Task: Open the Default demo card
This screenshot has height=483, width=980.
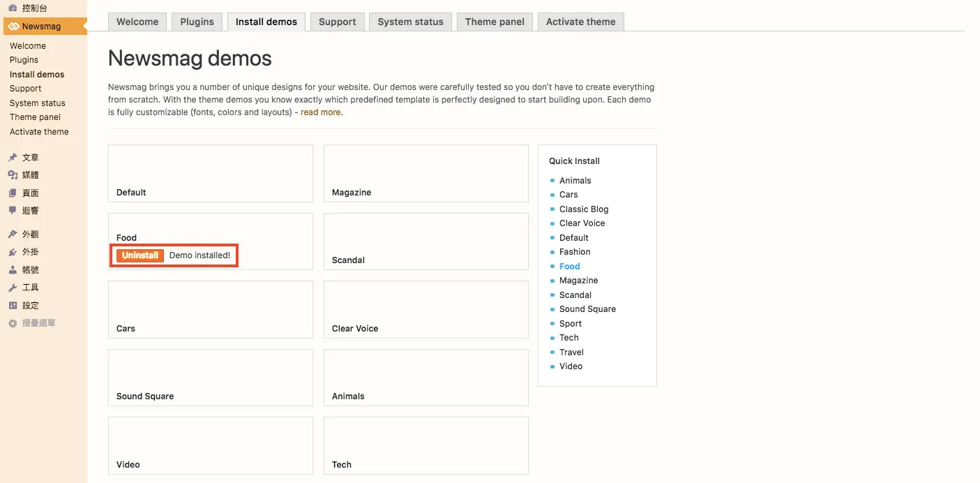Action: pyautogui.click(x=211, y=174)
